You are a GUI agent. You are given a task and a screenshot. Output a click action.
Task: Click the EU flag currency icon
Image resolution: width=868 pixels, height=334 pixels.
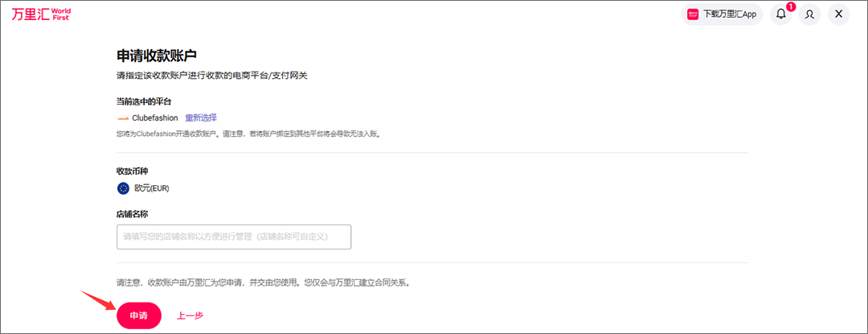tap(123, 188)
